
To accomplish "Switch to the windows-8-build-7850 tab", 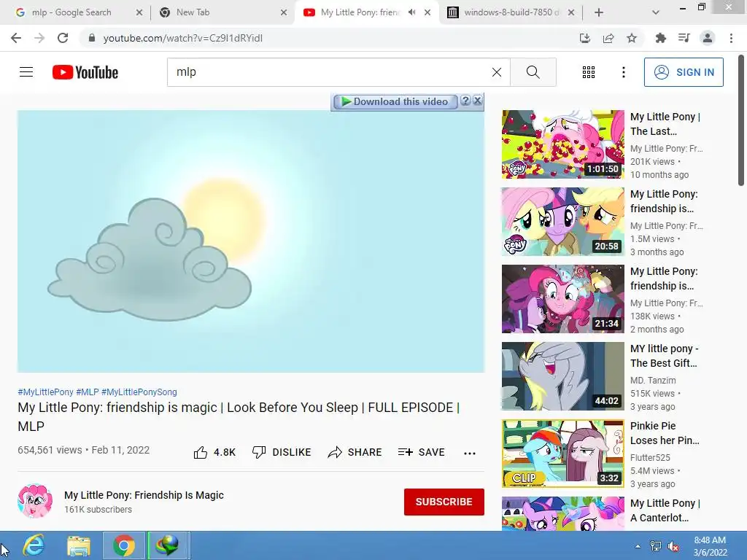I will point(511,12).
